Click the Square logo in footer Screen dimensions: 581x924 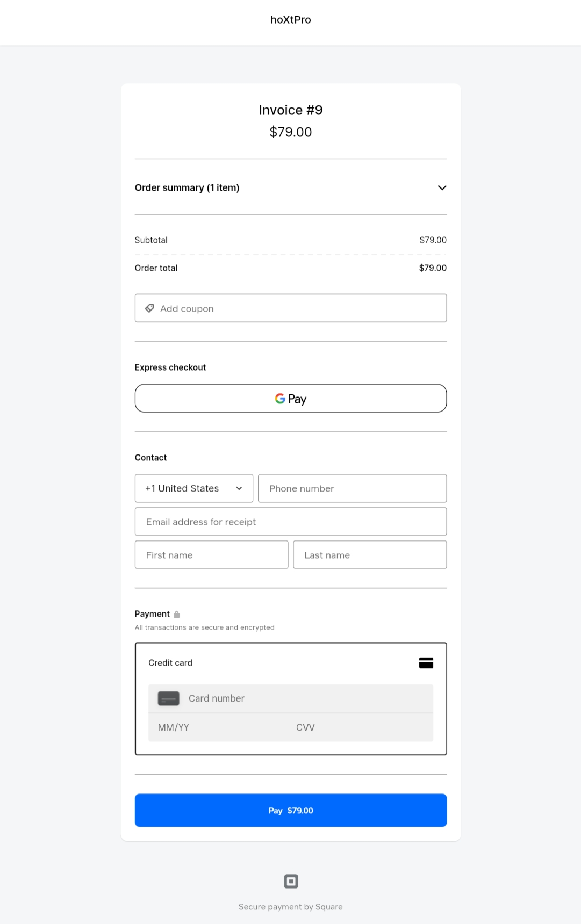click(291, 881)
